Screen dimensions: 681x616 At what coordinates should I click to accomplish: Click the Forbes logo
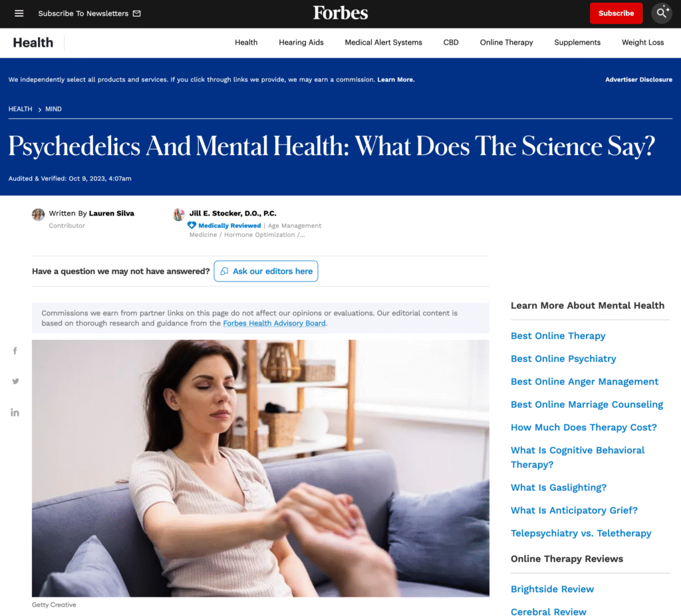340,13
